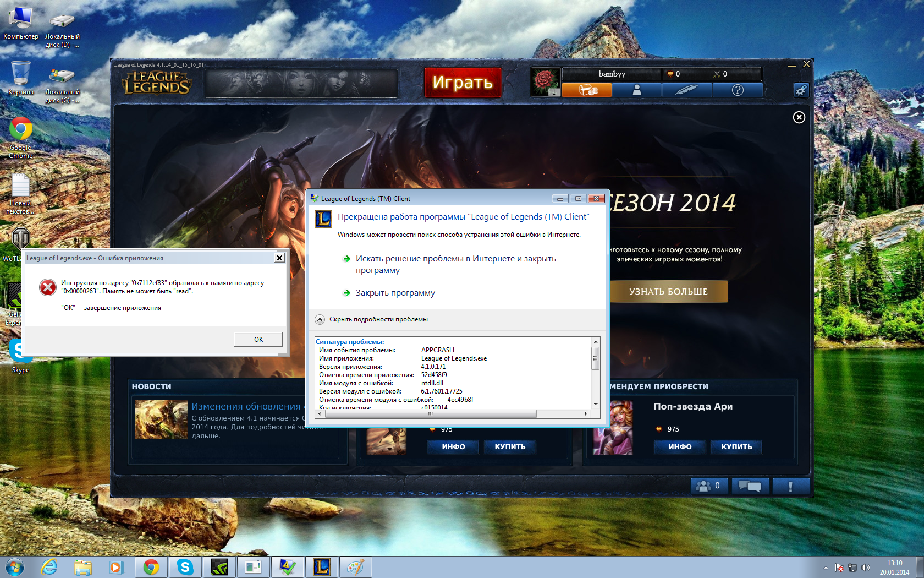The image size is (924, 578).
Task: Click the Action Center flag tray icon
Action: (839, 568)
